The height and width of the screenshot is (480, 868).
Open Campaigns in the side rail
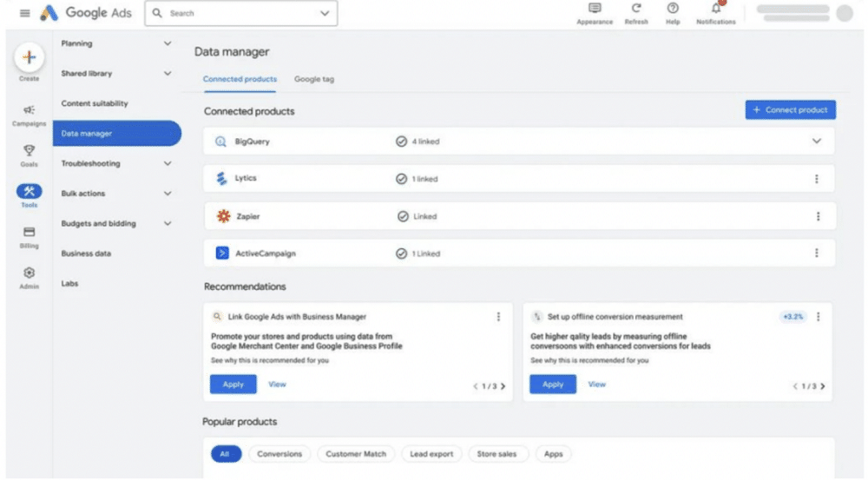[x=29, y=115]
